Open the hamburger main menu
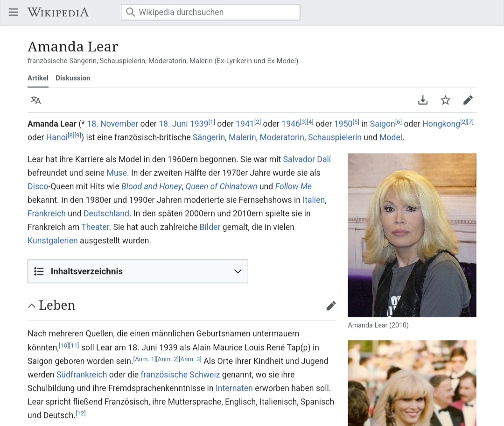The image size is (504, 426). coord(14,12)
